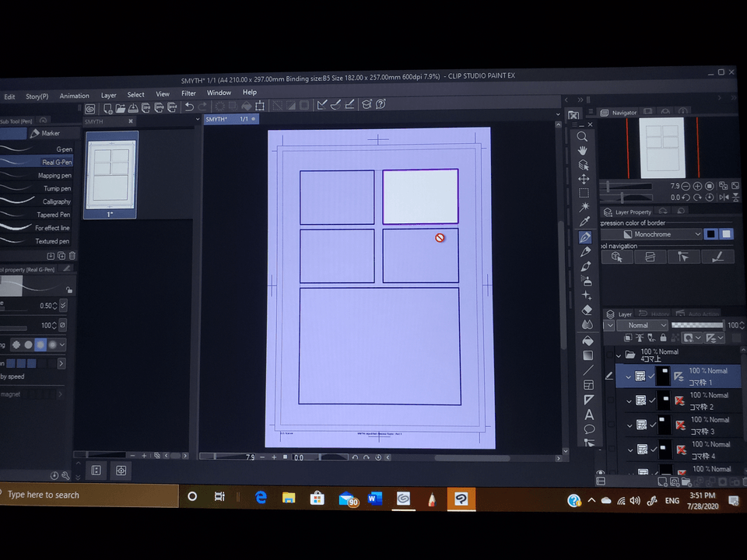Toggle the ruler visibility mark on コマ枠 3 layer
This screenshot has width=747, height=560.
[x=681, y=425]
